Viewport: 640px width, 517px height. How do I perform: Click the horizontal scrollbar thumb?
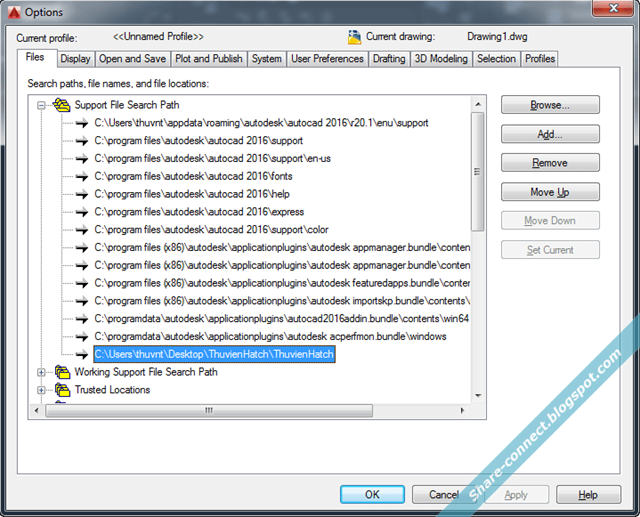(x=209, y=410)
